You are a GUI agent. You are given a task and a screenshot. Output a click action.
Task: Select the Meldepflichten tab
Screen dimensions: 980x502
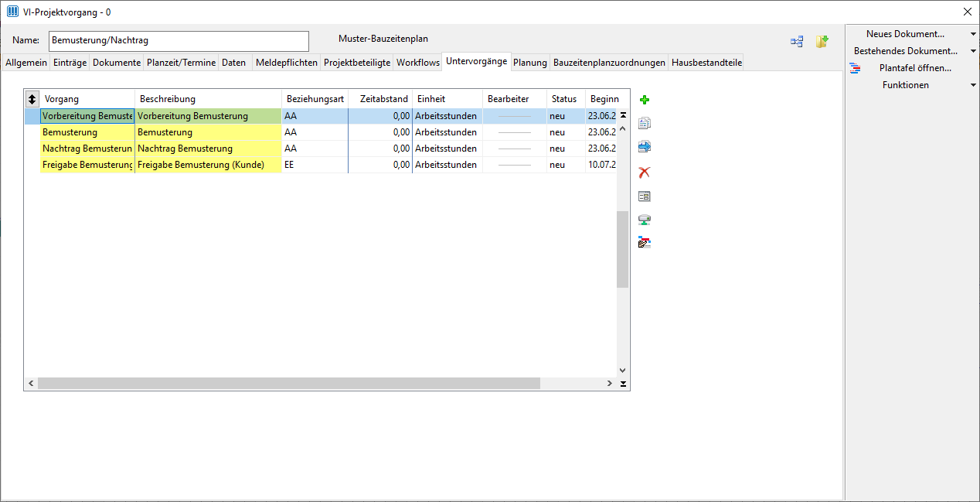[x=286, y=63]
